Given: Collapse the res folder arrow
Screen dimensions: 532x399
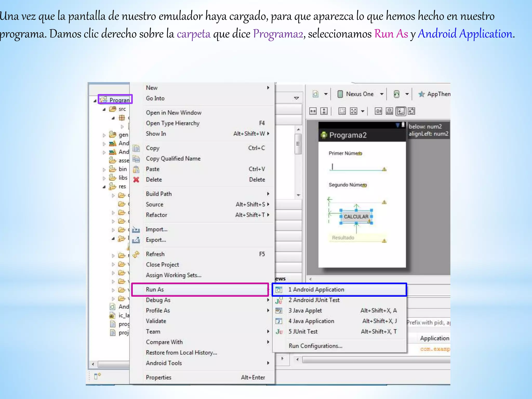Looking at the screenshot, I should click(104, 187).
